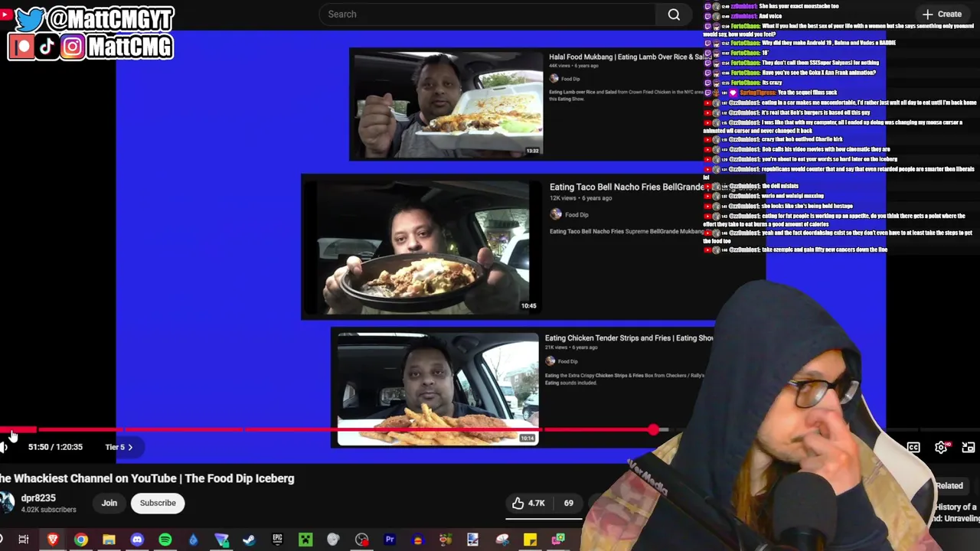Open Minecraft creeper icon in taskbar
The height and width of the screenshot is (551, 980).
305,540
